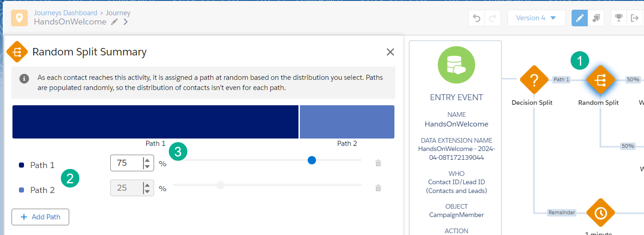The image size is (644, 235).
Task: Click the Add Path button
Action: click(40, 217)
